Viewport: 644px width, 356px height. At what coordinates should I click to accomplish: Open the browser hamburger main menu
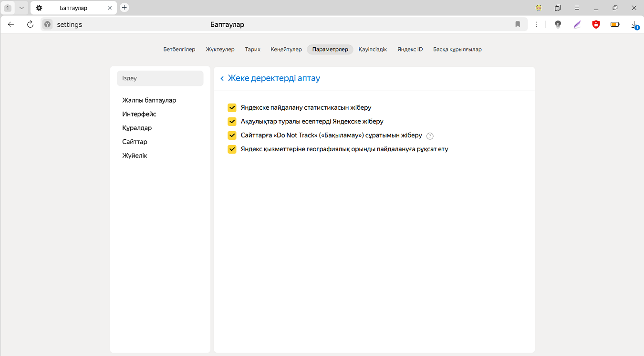tap(577, 8)
